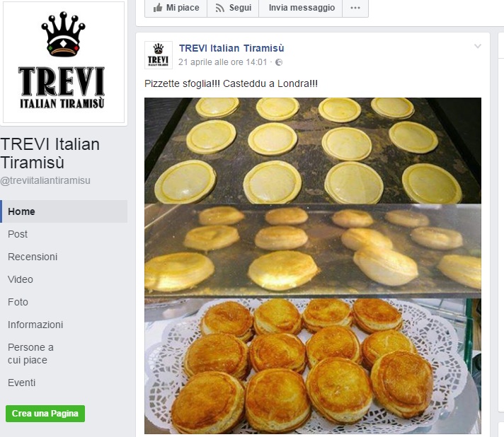
Task: Click the green Crea una Pagina button
Action: click(x=45, y=413)
